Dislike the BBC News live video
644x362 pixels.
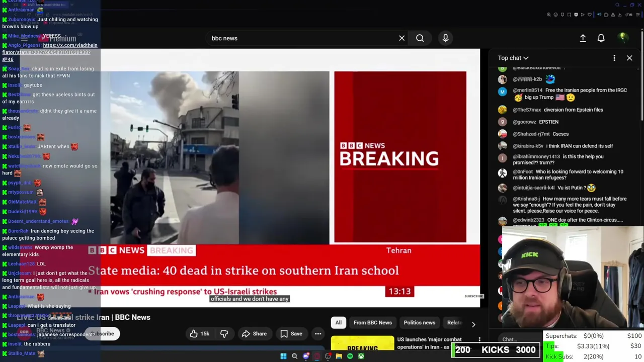point(224,334)
